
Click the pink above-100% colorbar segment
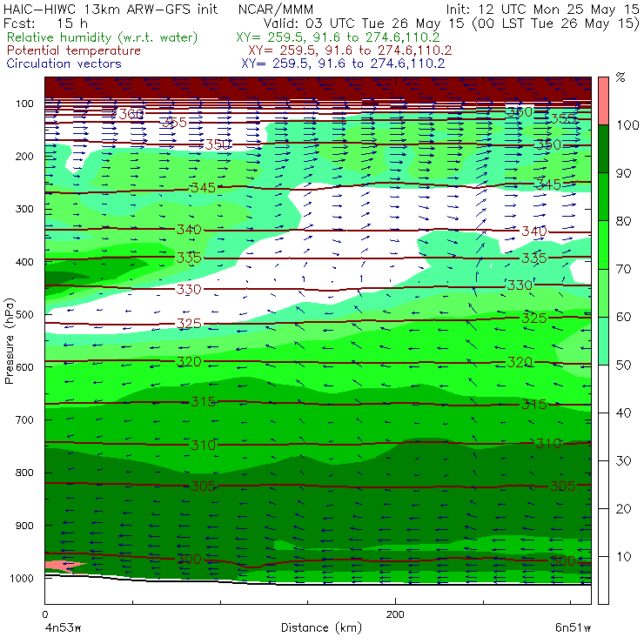pos(603,101)
